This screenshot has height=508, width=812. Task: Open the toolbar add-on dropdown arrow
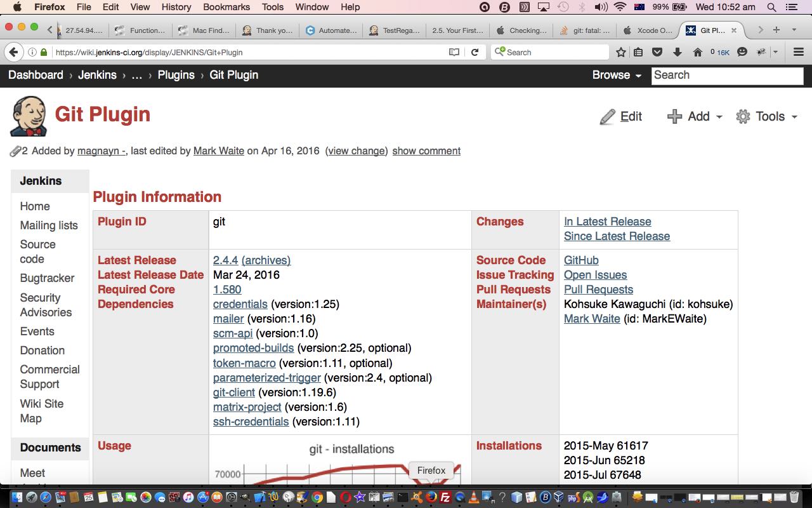775,52
